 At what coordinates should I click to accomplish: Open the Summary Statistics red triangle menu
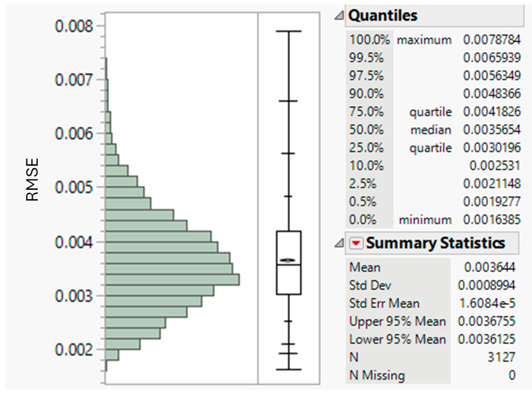356,244
